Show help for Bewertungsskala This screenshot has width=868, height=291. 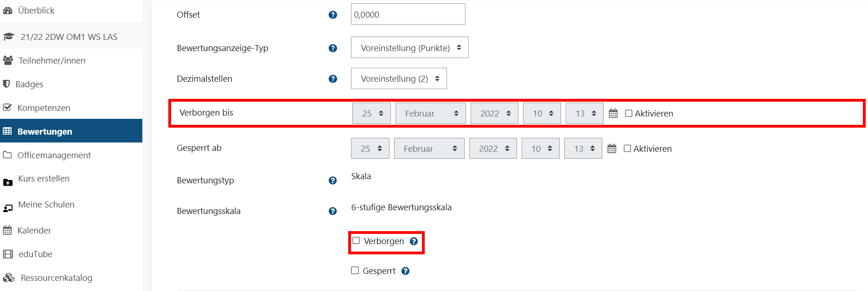tap(332, 211)
